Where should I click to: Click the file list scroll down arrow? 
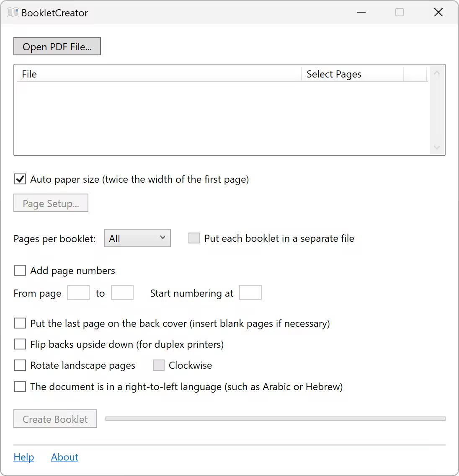(437, 147)
